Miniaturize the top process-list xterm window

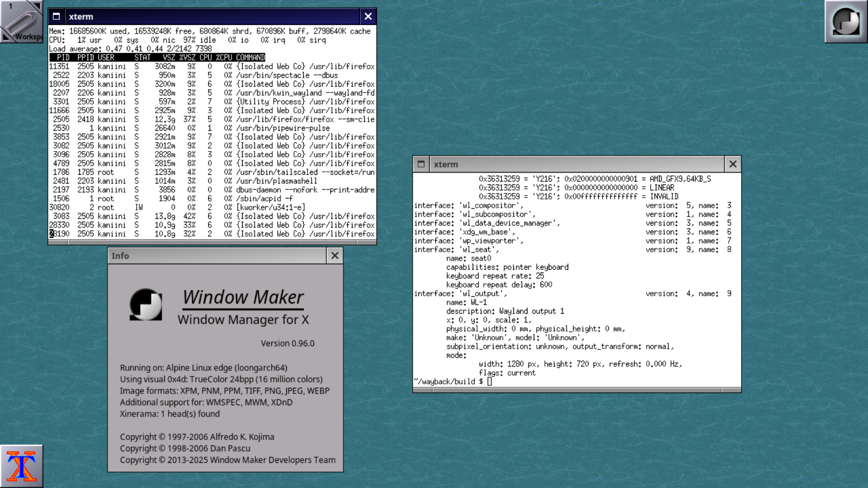(x=56, y=16)
